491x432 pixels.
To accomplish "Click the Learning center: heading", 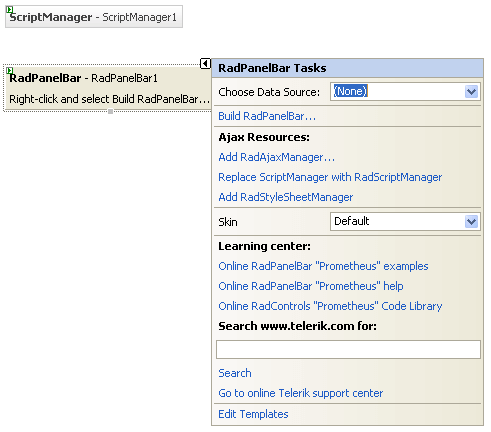I will [x=264, y=246].
